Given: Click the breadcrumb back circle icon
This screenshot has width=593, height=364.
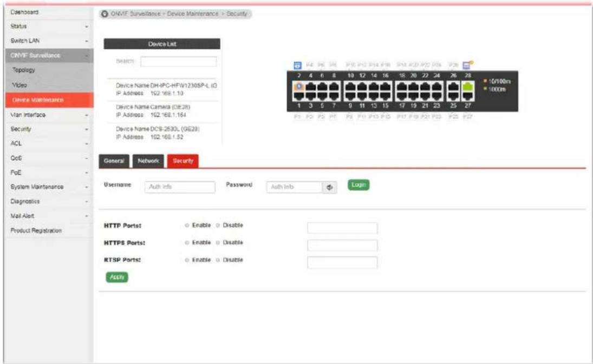Looking at the screenshot, I should click(x=105, y=14).
